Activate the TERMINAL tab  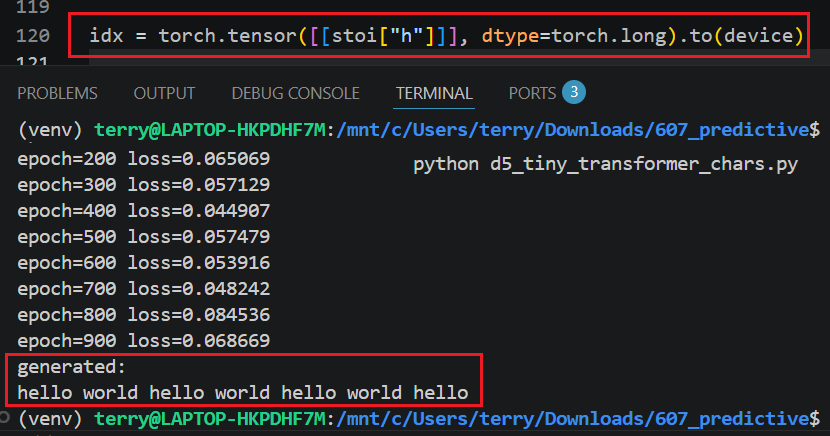434,94
